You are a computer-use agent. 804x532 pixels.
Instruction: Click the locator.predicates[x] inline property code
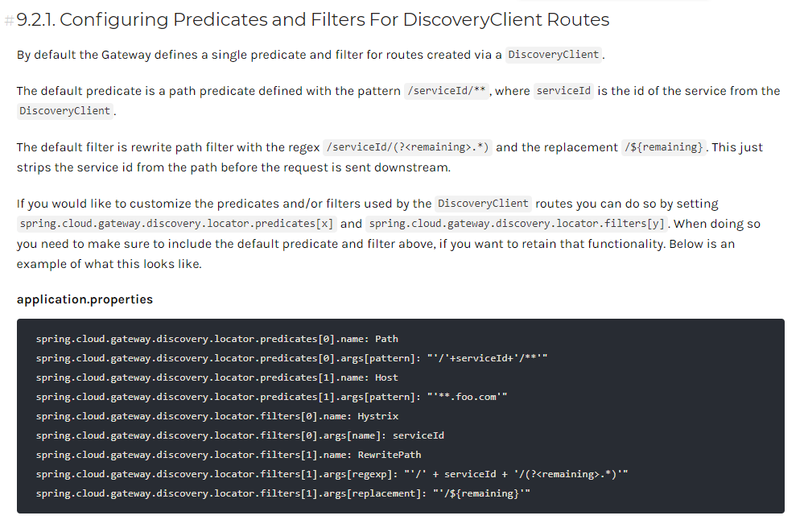[x=176, y=224]
